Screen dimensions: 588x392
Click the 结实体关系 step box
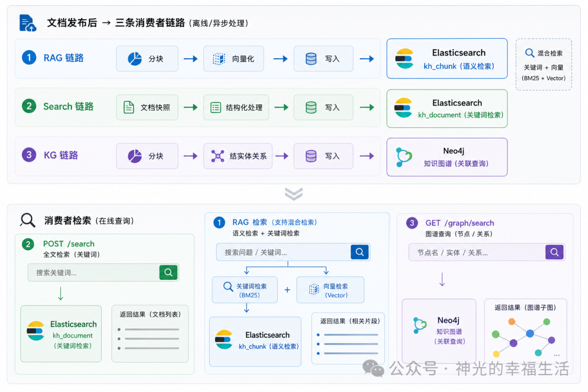coord(238,156)
